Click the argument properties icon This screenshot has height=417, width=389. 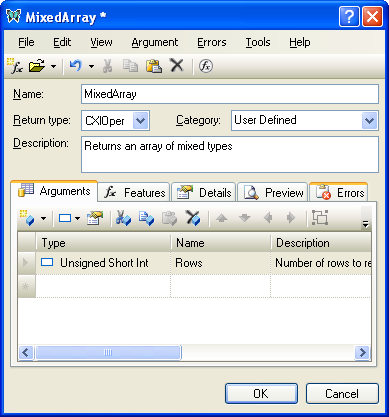tap(95, 218)
